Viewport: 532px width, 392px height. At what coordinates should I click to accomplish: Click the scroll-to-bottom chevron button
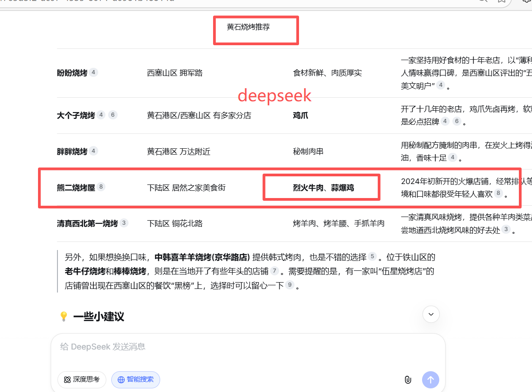pyautogui.click(x=431, y=314)
